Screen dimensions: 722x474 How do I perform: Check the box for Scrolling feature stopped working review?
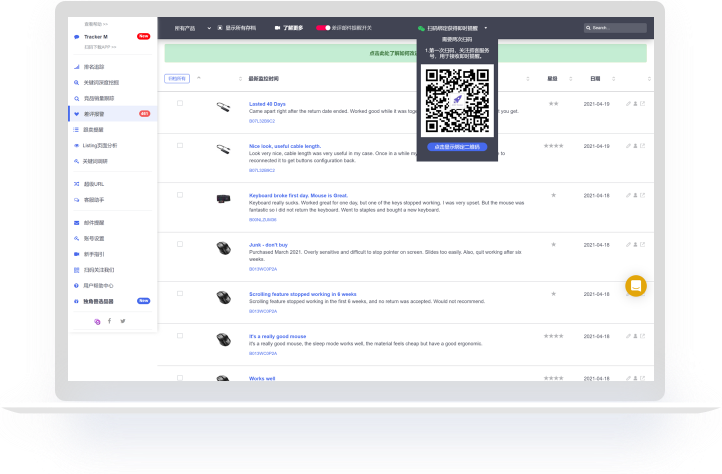tap(180, 293)
